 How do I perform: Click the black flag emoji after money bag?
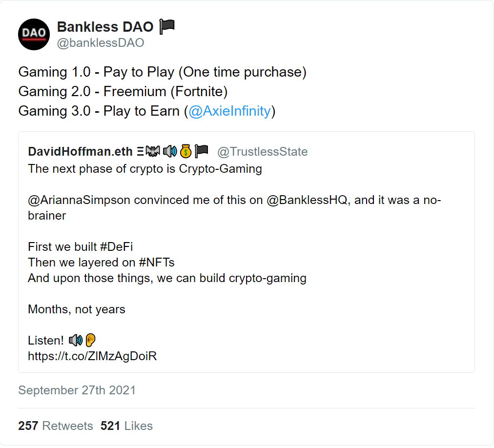(202, 151)
